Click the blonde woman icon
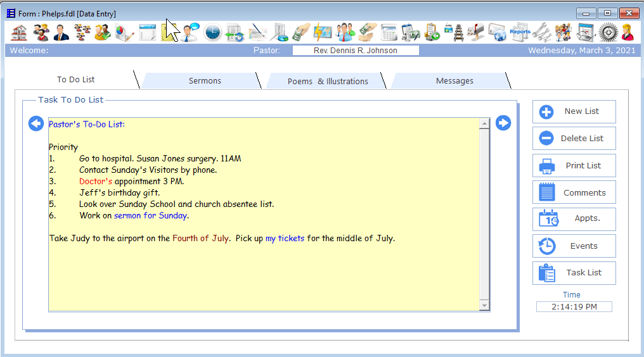Viewport: 644px width, 357px height. pos(628,32)
